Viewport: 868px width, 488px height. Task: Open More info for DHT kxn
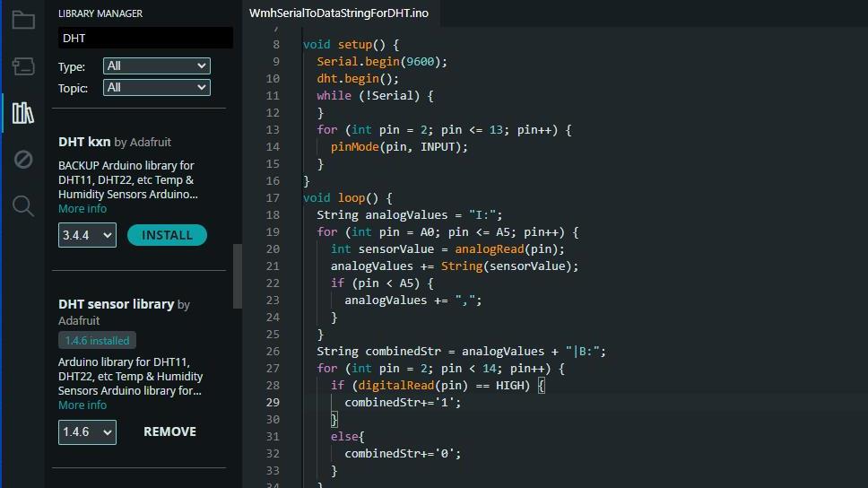[x=82, y=209]
